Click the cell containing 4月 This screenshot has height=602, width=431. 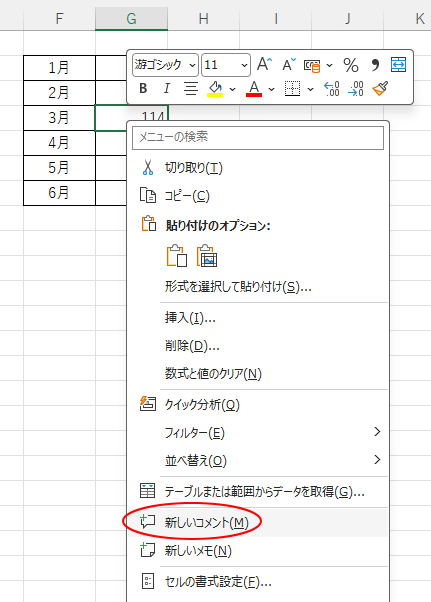point(59,143)
